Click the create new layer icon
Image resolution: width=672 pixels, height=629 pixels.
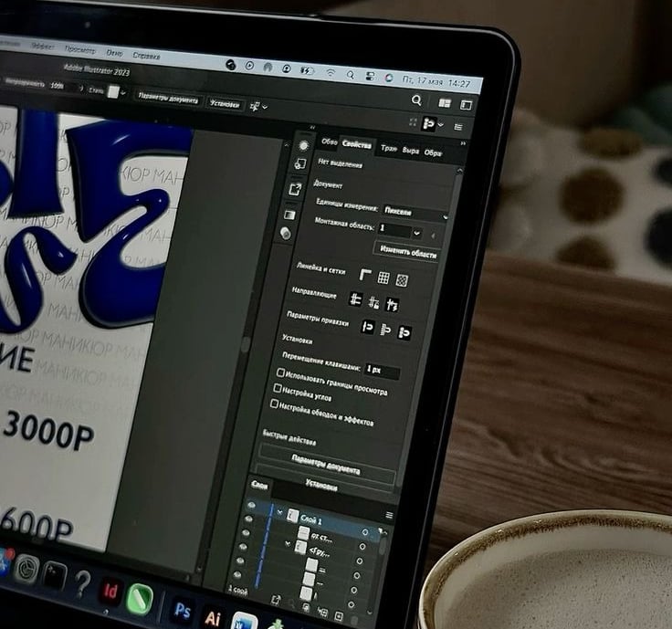point(339,616)
